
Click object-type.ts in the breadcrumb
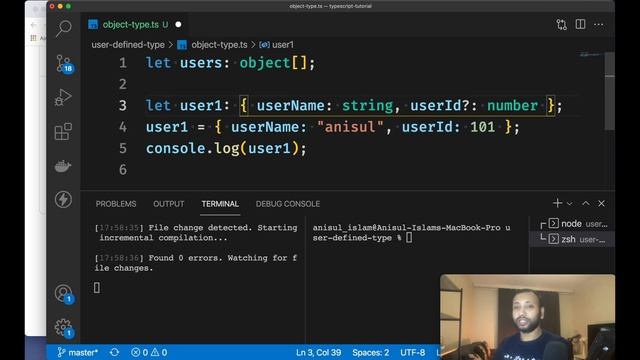tap(219, 44)
